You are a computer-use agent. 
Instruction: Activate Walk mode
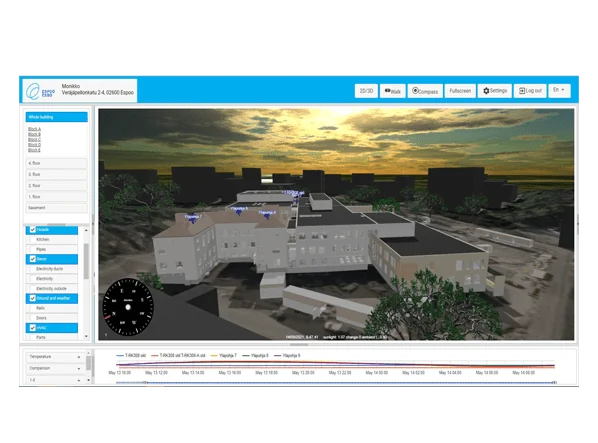pyautogui.click(x=392, y=91)
